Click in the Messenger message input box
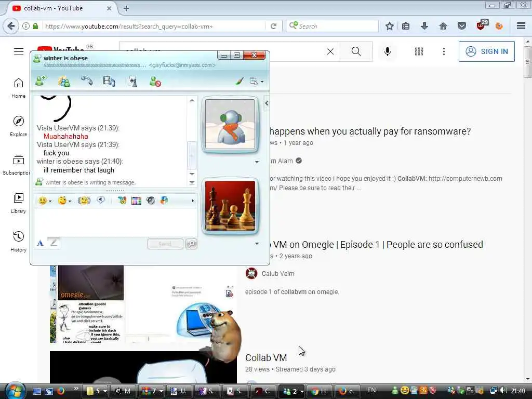 click(115, 222)
